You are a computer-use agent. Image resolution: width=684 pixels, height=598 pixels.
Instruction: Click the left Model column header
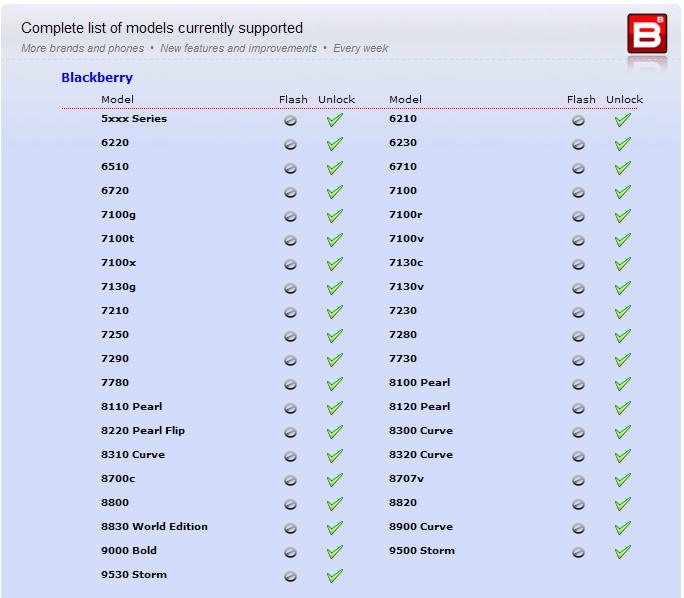click(x=117, y=99)
